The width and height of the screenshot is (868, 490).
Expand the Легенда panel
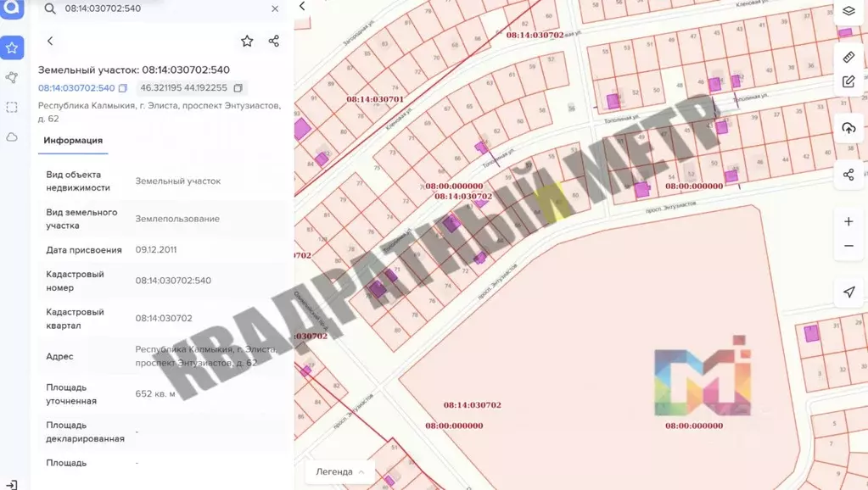click(x=340, y=472)
